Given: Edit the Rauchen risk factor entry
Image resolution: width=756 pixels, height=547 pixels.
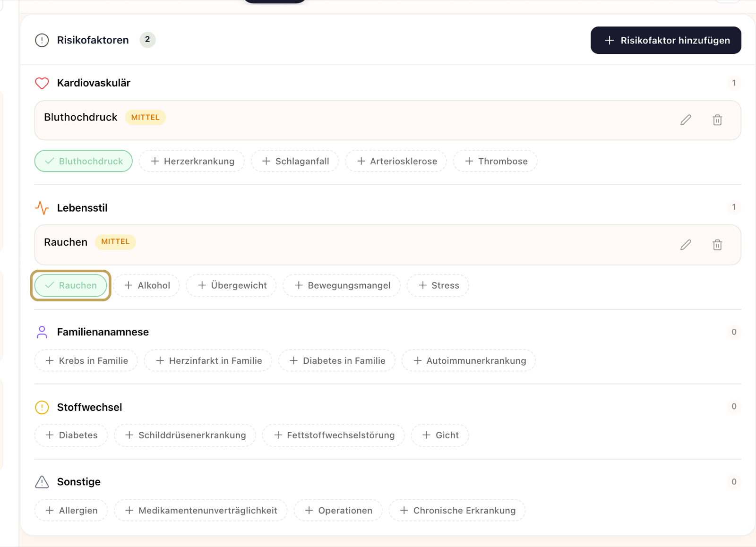Looking at the screenshot, I should point(686,245).
